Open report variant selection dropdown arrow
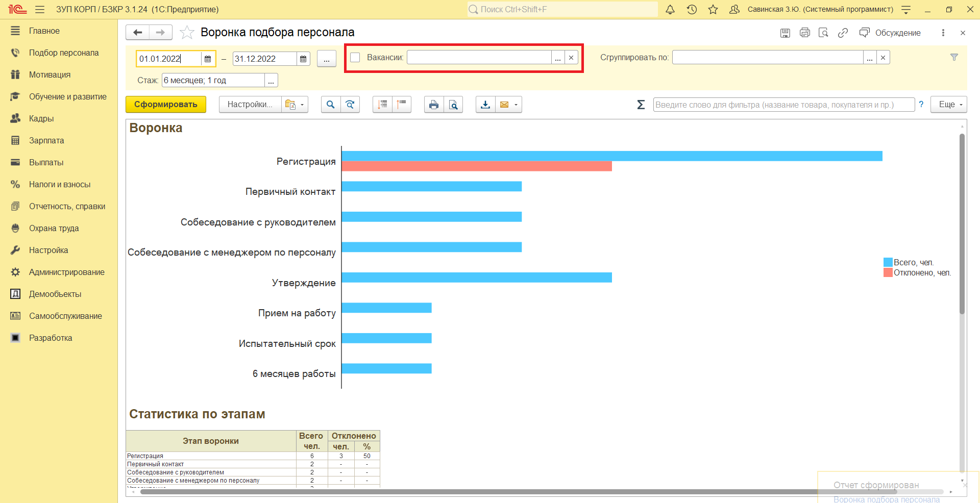 click(302, 105)
